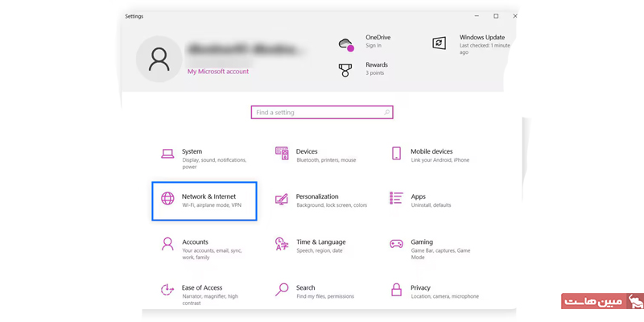Open the Time & Language icon

click(282, 244)
